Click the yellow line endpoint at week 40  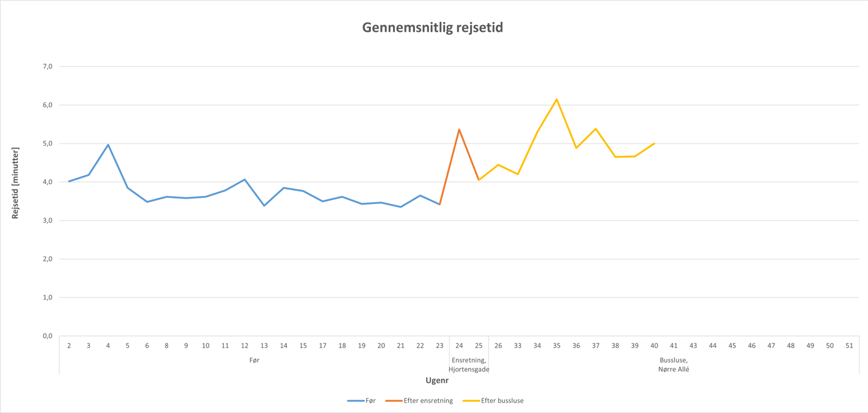click(x=654, y=144)
